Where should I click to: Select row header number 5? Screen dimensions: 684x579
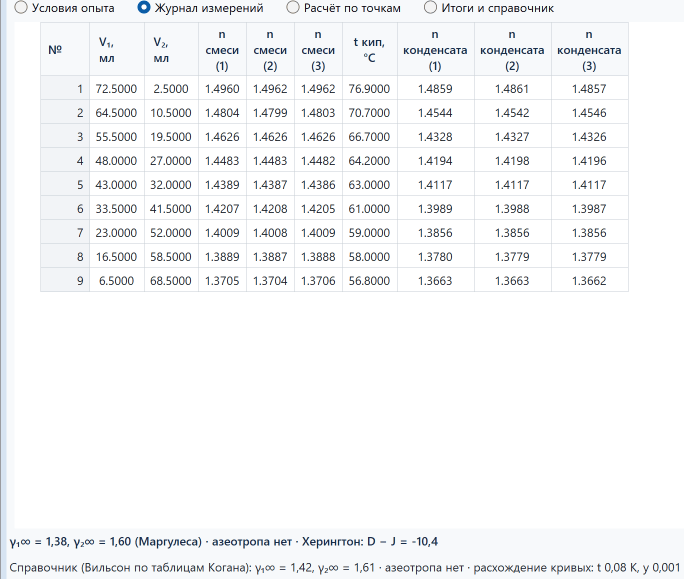[x=65, y=185]
